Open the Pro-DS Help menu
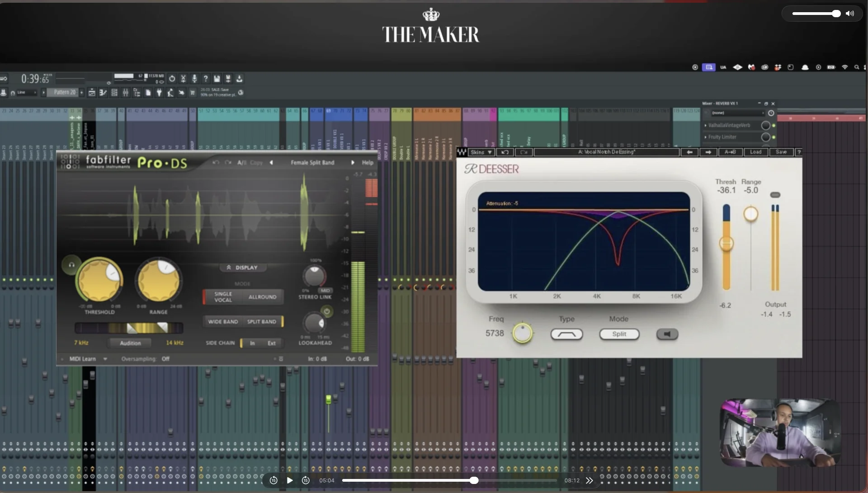Image resolution: width=868 pixels, height=493 pixels. [x=368, y=163]
